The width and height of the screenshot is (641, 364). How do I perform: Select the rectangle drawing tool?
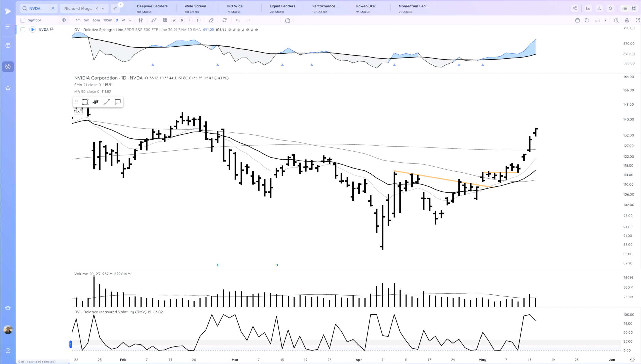pos(85,102)
